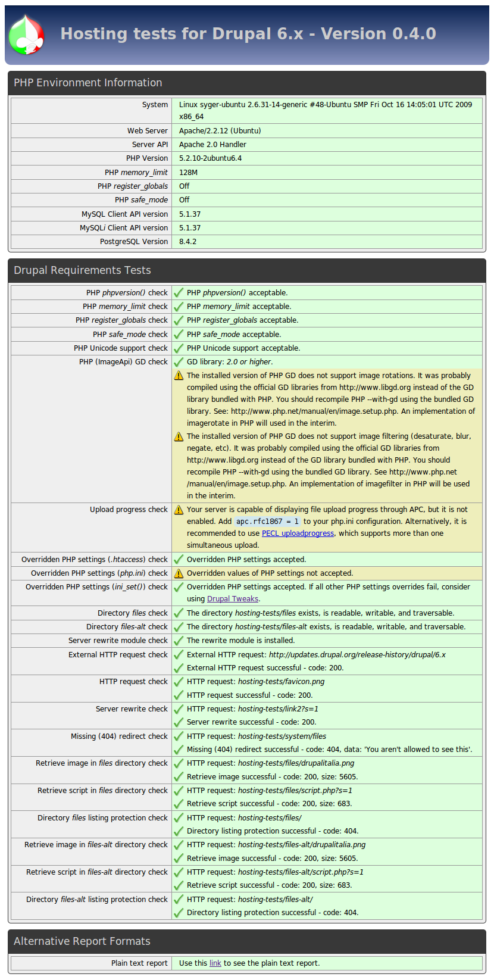The image size is (494, 980).
Task: Click checkmark icon beside PHP register_globals acceptable
Action: (x=179, y=320)
